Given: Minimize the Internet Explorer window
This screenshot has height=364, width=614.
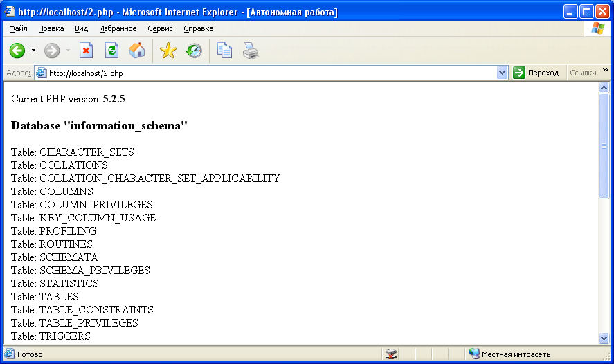Looking at the screenshot, I should (570, 12).
